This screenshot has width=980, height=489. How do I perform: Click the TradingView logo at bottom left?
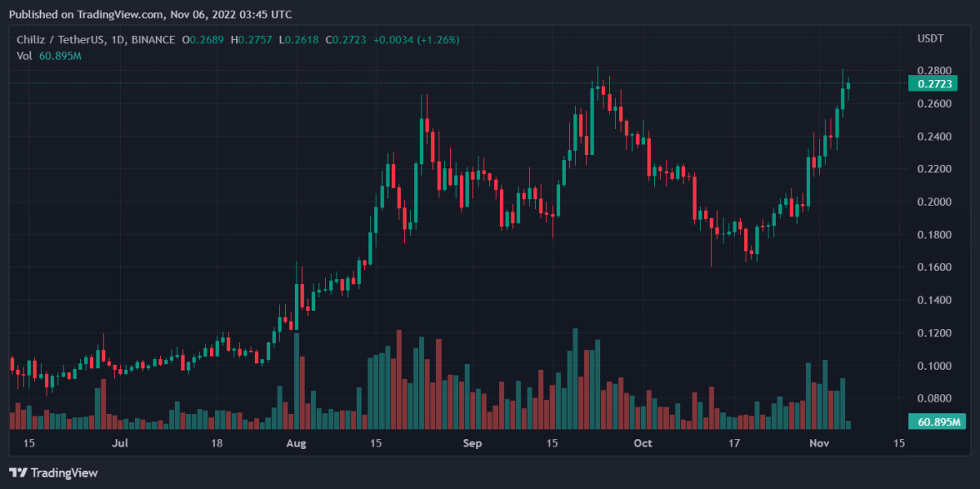53,473
